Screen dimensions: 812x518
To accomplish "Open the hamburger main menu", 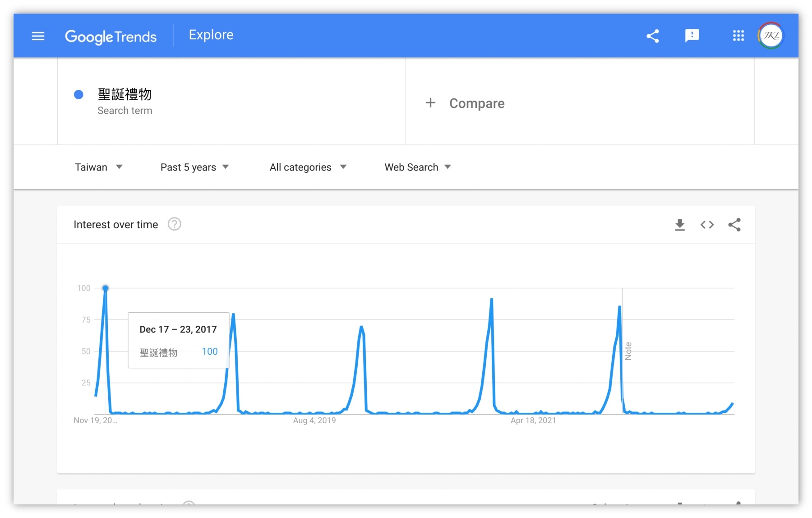I will pos(38,36).
